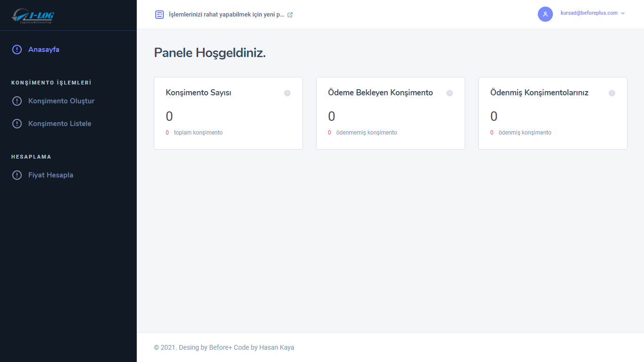Click info dot on Ödeme Bekleyen Konşimento card
Viewport: 644px width, 362px height.
pyautogui.click(x=450, y=93)
